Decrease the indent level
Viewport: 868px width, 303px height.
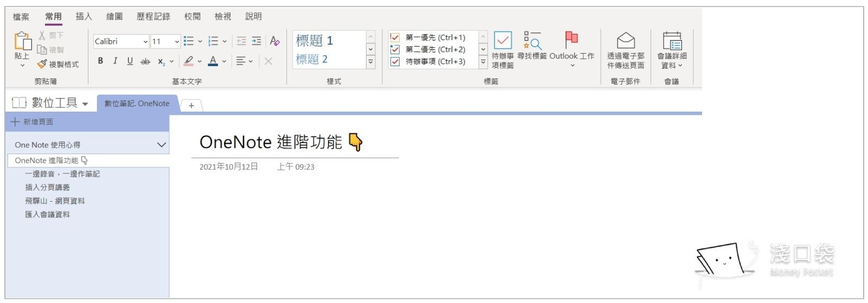[x=242, y=41]
